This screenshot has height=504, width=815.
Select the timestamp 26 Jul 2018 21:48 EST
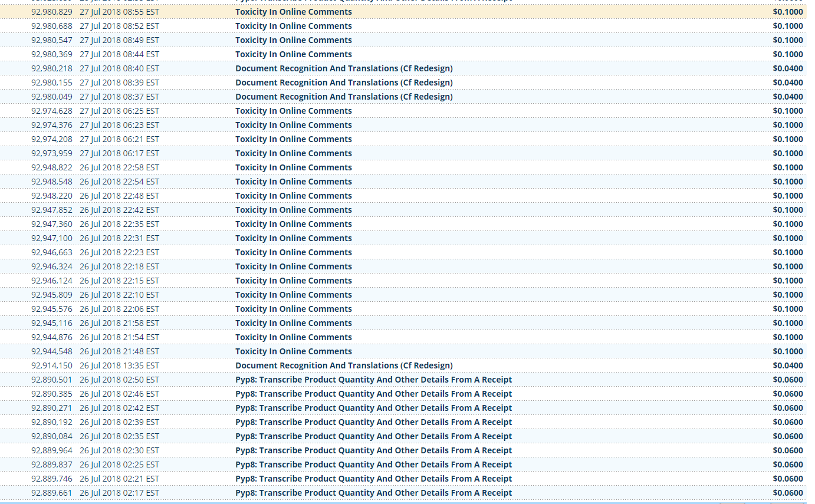tap(119, 351)
